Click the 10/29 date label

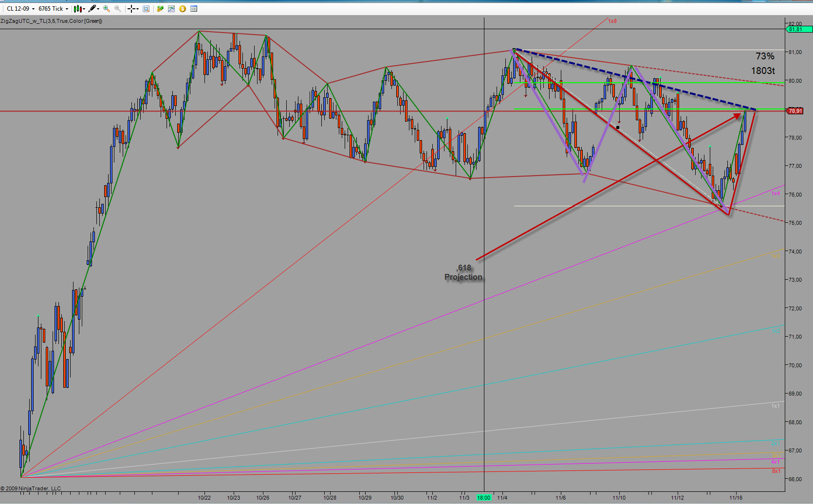(365, 498)
